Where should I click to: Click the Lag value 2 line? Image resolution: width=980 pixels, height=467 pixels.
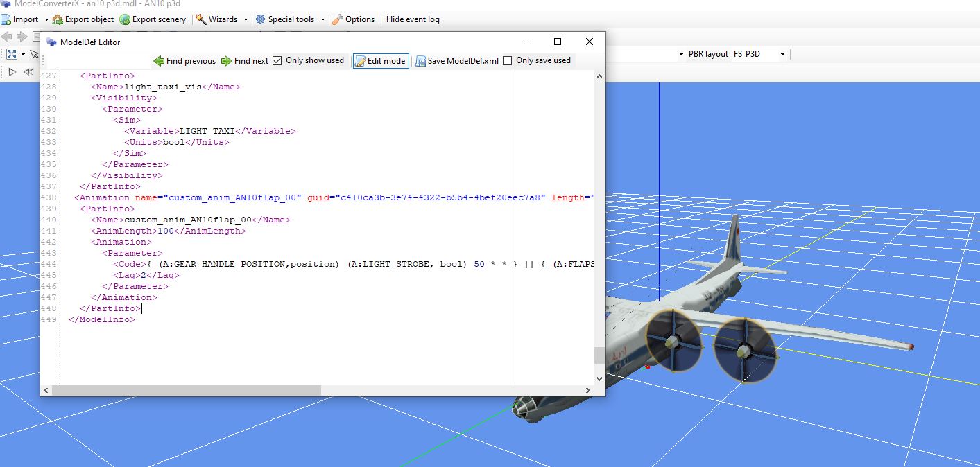[x=146, y=275]
